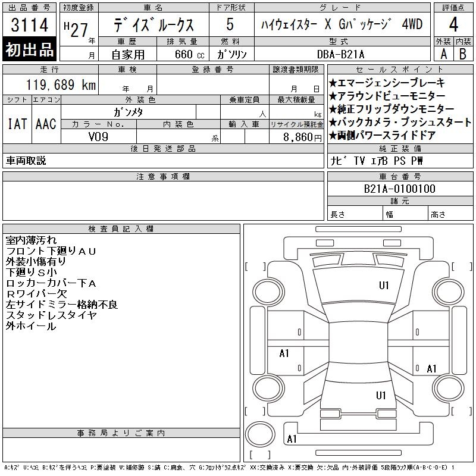
Task: Click the mileage value 119,689 km
Action: coord(61,84)
